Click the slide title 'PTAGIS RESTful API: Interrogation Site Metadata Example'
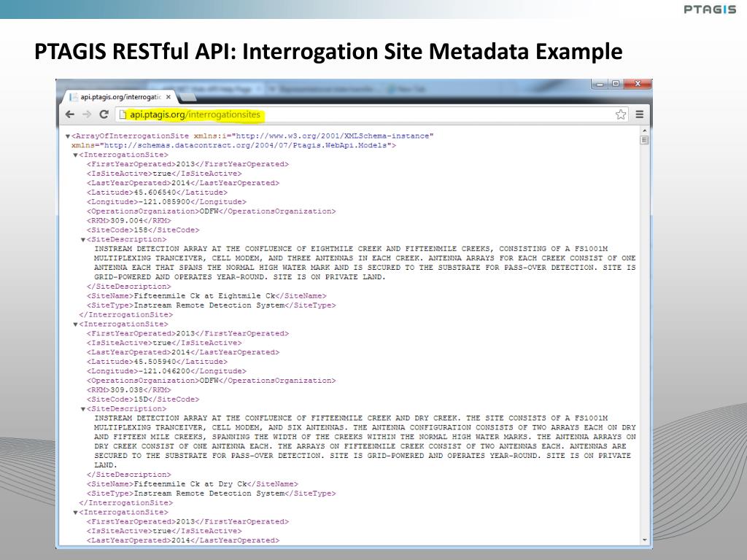The width and height of the screenshot is (747, 560). point(328,52)
